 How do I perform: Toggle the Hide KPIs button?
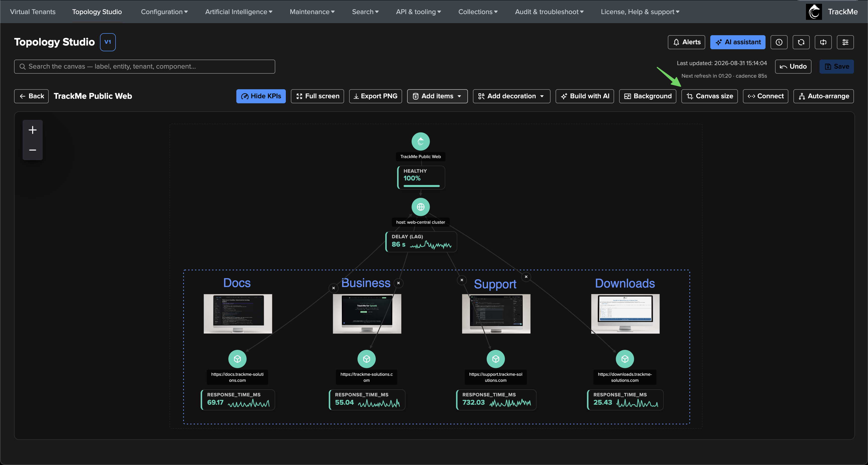click(261, 96)
